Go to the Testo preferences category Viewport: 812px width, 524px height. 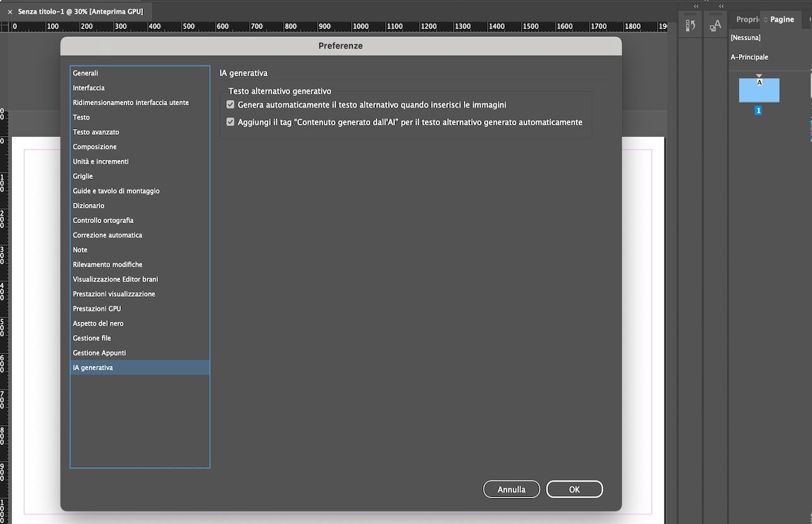point(140,117)
